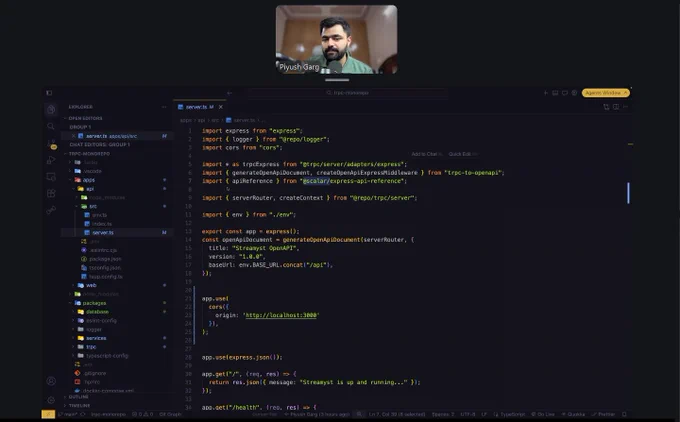Expand the eslint-config folder
The width and height of the screenshot is (680, 422).
click(x=101, y=321)
